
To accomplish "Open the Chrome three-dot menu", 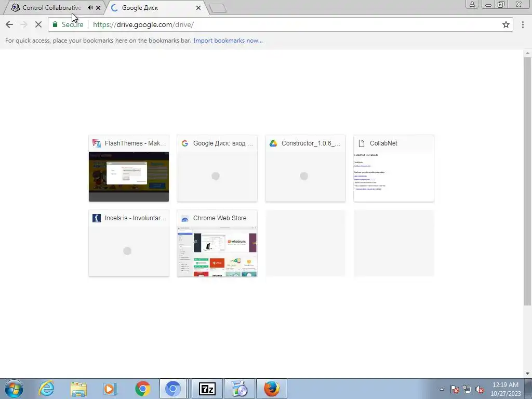I will point(523,24).
